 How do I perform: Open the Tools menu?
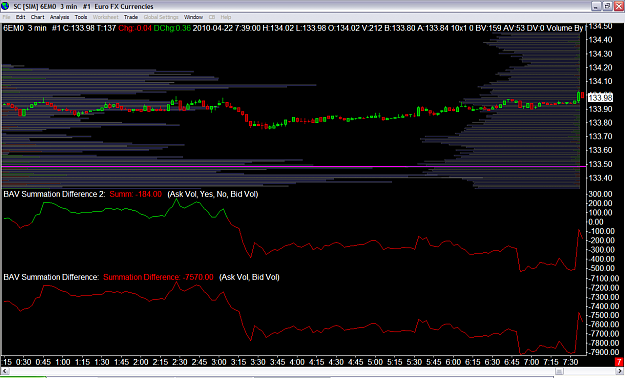click(81, 17)
